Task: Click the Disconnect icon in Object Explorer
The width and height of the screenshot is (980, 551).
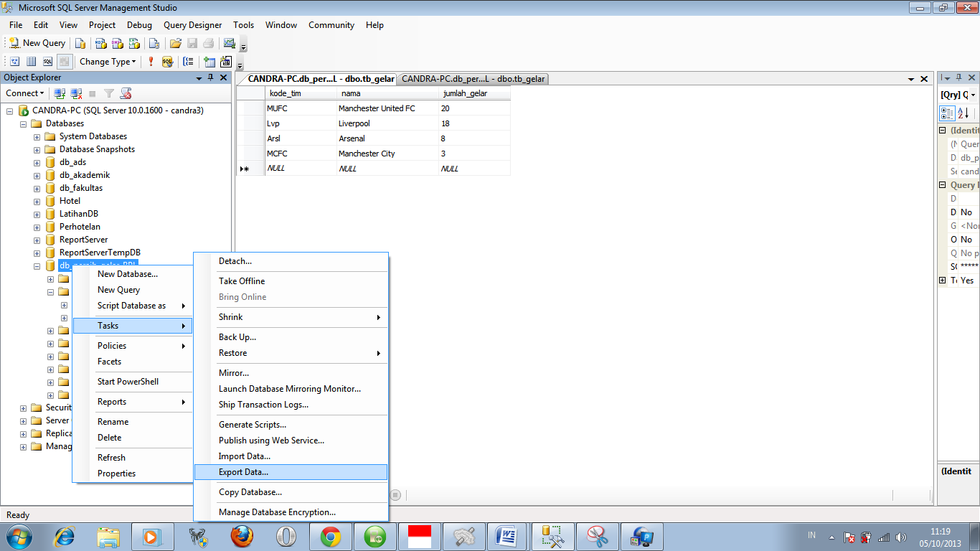Action: (x=75, y=93)
